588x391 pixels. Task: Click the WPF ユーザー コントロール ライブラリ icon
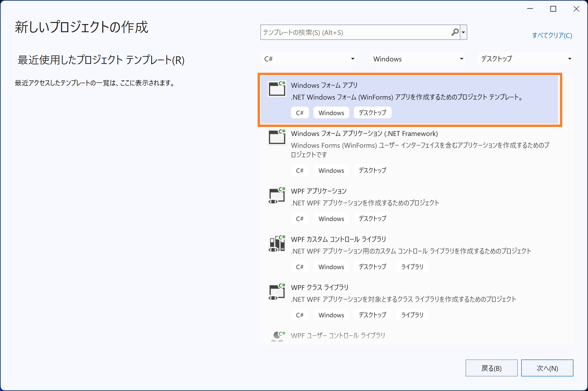click(x=278, y=336)
